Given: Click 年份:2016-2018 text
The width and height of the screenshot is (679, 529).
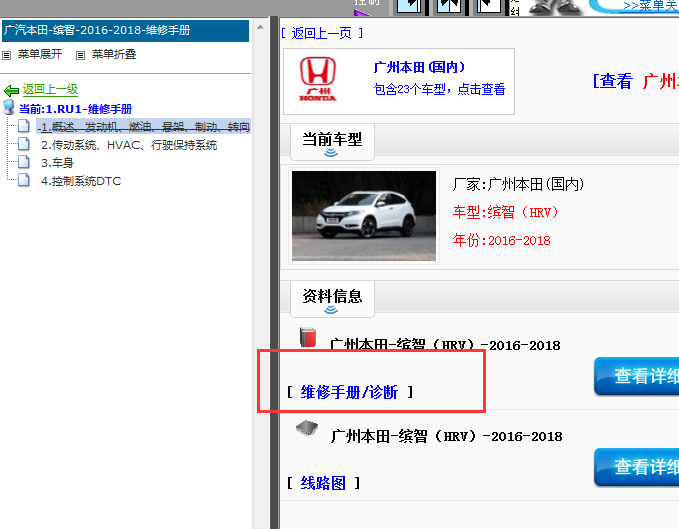Looking at the screenshot, I should [501, 240].
